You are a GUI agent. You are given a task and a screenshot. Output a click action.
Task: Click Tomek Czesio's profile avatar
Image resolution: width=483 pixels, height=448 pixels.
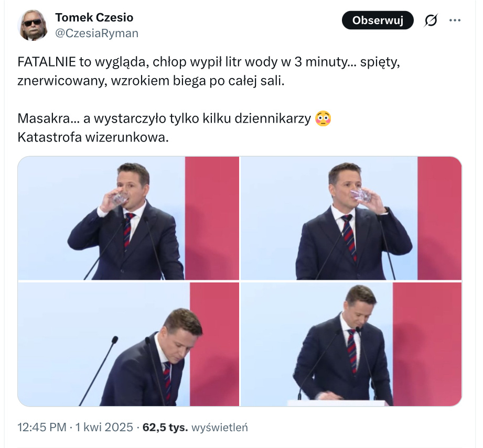click(33, 25)
